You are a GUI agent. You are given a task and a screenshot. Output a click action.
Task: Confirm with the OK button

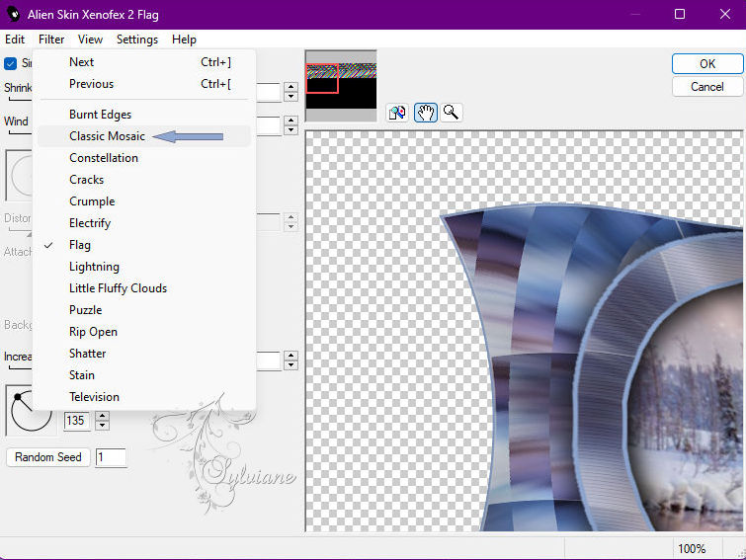707,63
